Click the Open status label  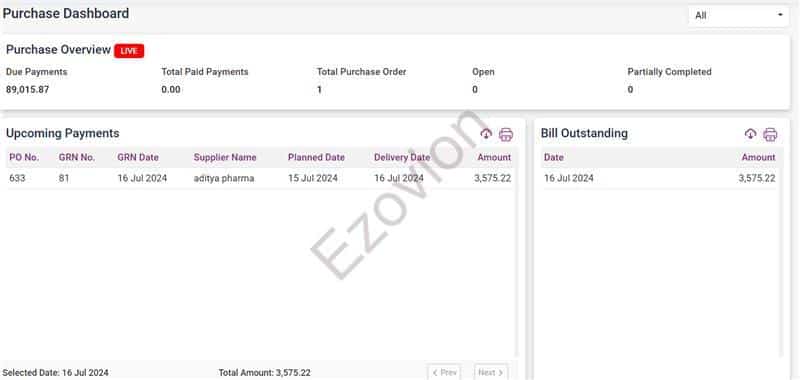tap(483, 72)
